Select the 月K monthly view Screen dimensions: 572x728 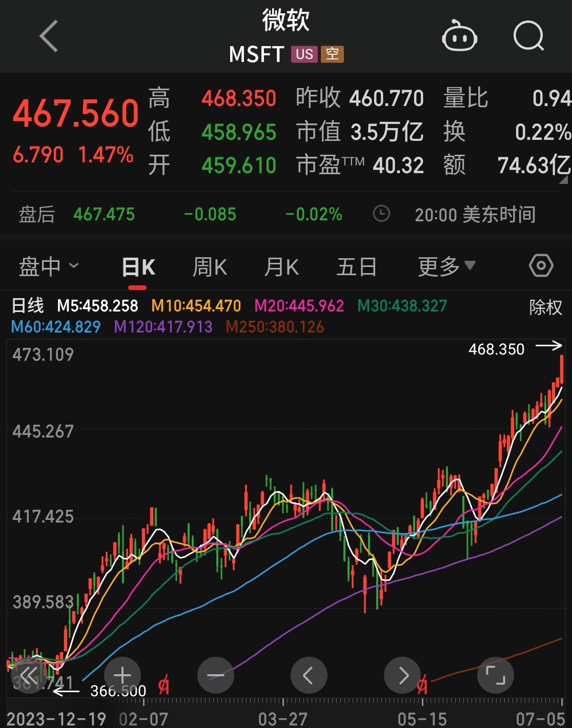(281, 265)
